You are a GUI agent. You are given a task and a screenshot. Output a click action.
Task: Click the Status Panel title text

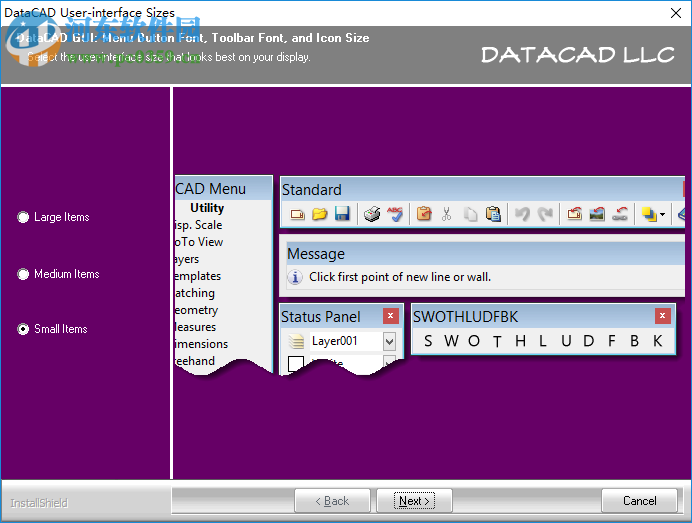pos(320,317)
